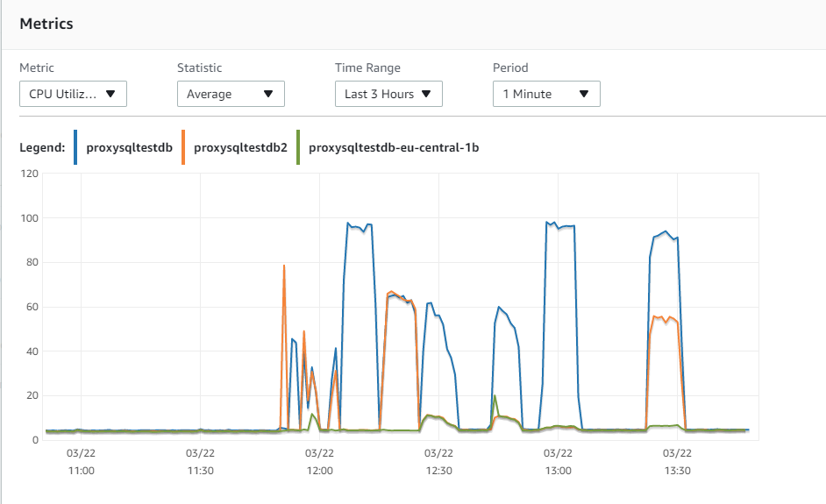Click the 03/22 13:30 x-axis label
Viewport: 826px width, 504px height.
677,462
